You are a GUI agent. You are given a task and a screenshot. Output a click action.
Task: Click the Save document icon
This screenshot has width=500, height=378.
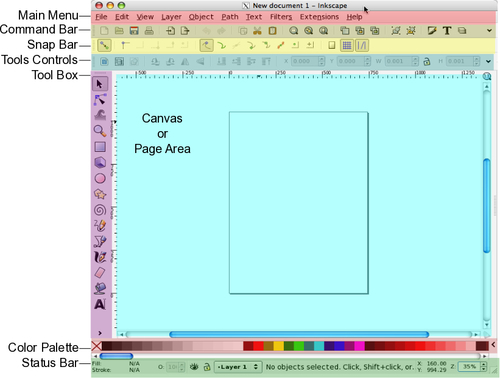click(134, 31)
